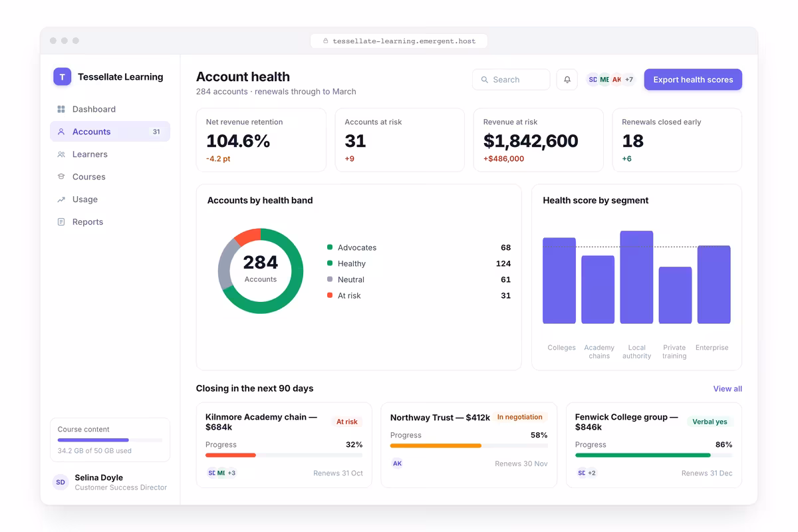
Task: Click the search magnifier icon
Action: (485, 80)
